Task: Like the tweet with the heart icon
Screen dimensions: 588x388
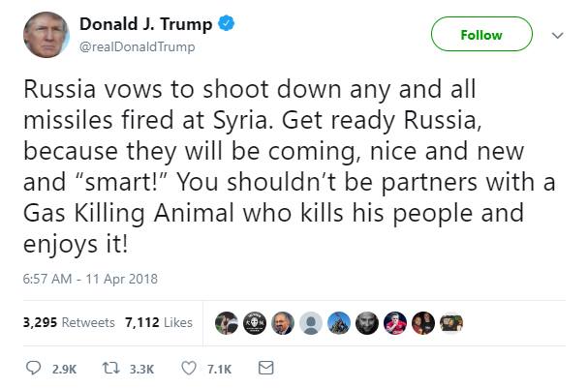Action: [190, 369]
